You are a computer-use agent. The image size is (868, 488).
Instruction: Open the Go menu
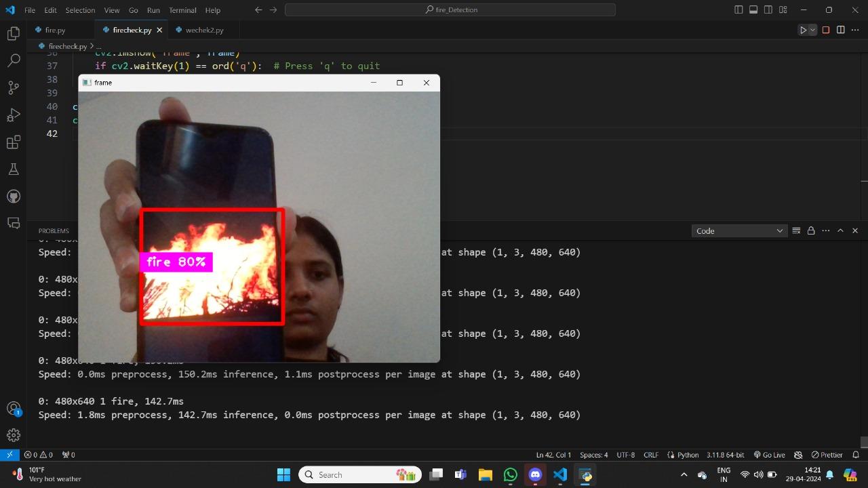(134, 10)
